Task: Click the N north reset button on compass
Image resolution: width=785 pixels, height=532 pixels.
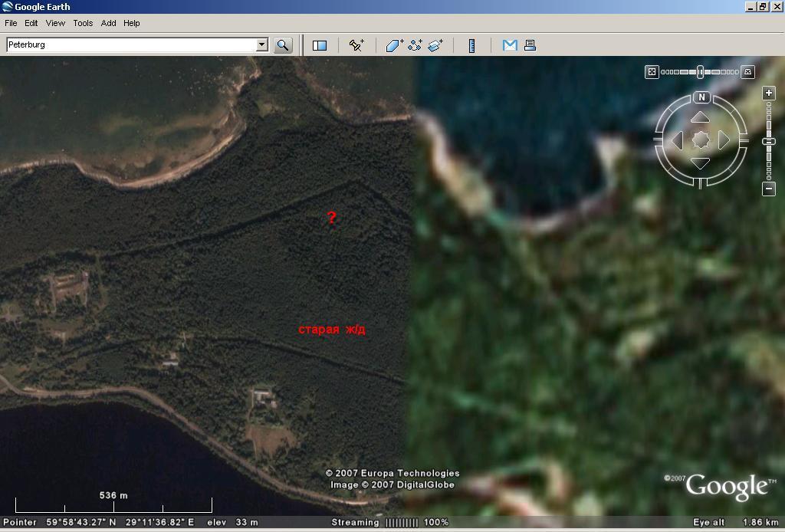Action: 701,97
